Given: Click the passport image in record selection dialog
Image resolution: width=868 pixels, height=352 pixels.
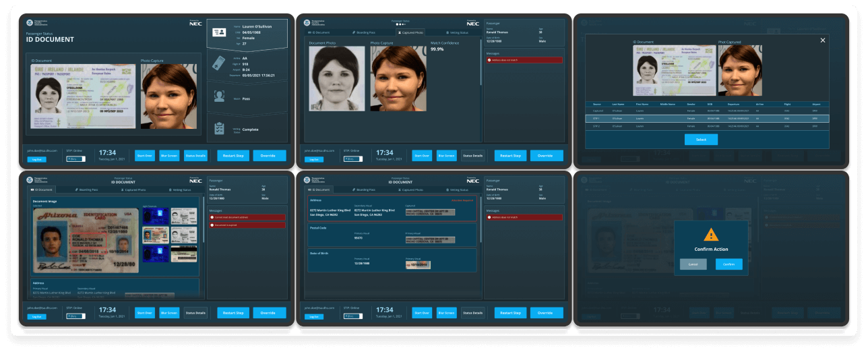Looking at the screenshot, I should [x=674, y=69].
